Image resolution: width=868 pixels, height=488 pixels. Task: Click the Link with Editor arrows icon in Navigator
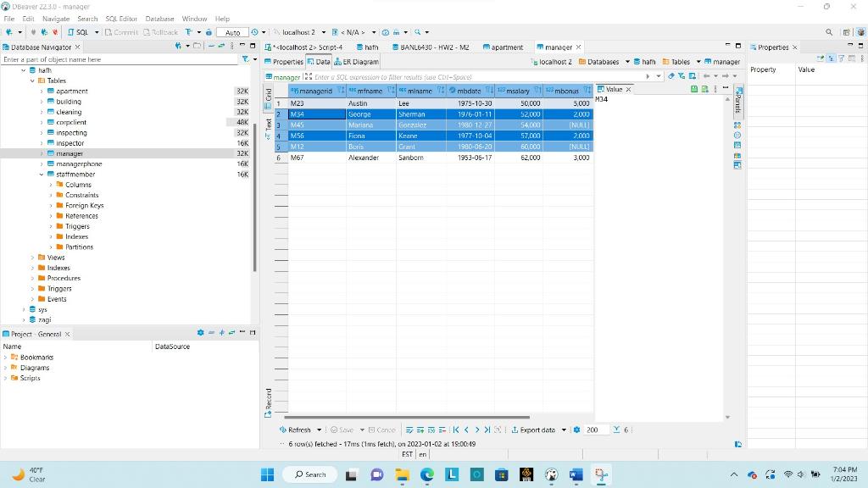[221, 46]
